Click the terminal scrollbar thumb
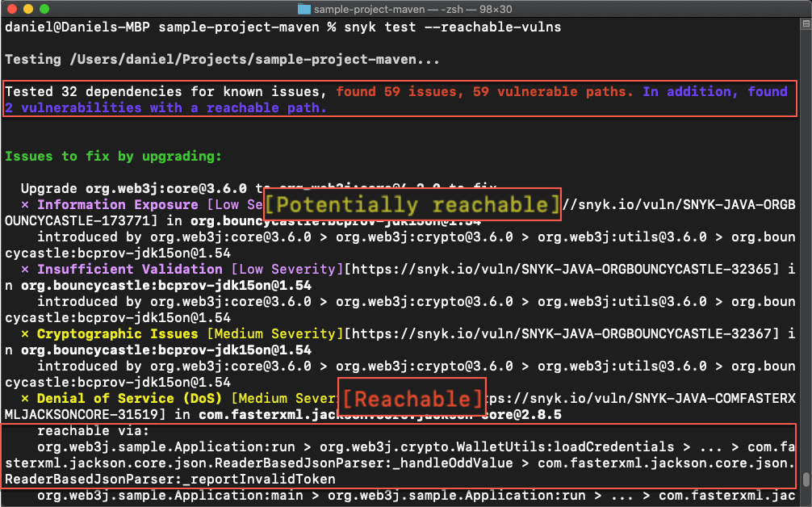The width and height of the screenshot is (812, 507). coord(806,480)
